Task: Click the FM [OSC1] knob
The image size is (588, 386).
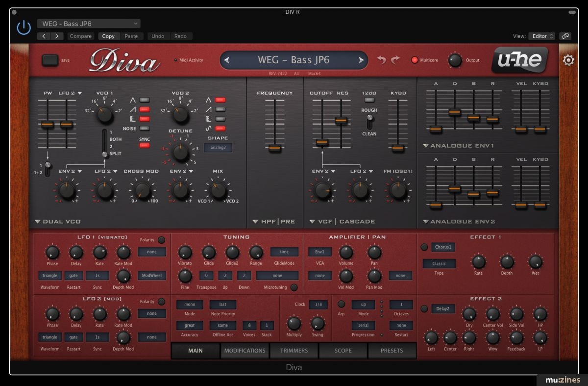Action: 398,190
